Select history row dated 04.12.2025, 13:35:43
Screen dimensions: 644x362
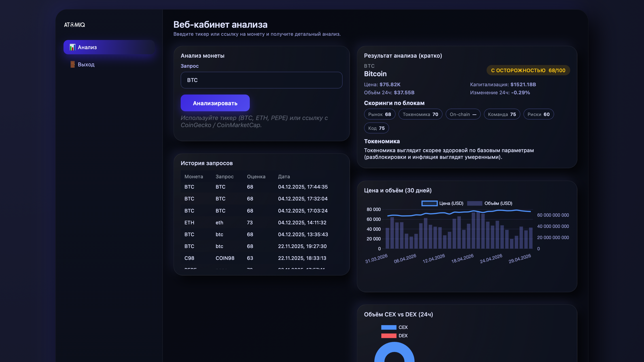261,234
